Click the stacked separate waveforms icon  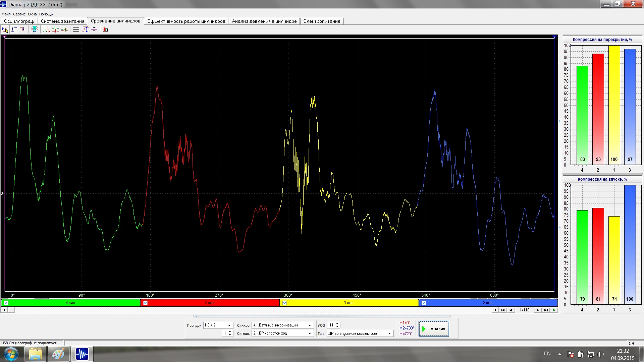point(55,29)
